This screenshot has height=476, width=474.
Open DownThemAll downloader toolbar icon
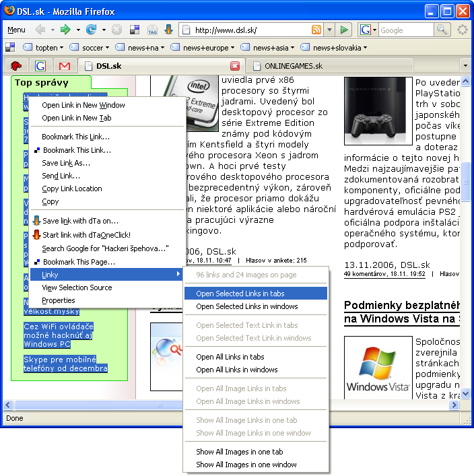click(x=168, y=30)
